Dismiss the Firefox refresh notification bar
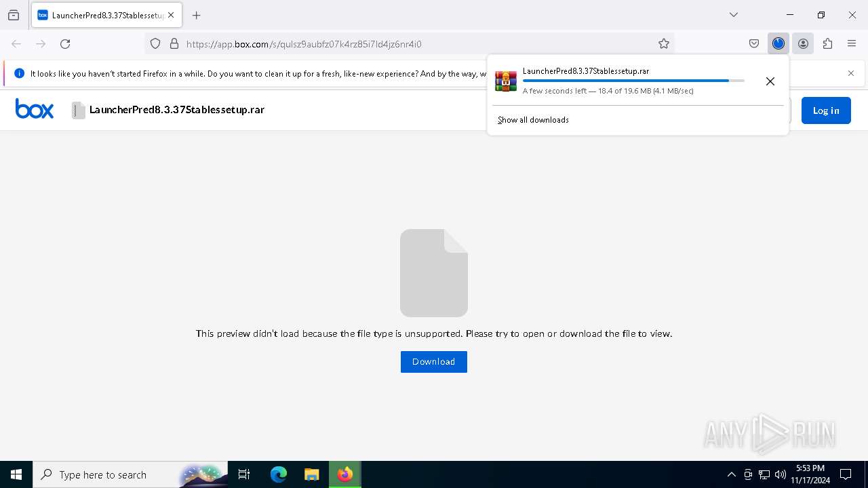The height and width of the screenshot is (488, 868). 851,73
